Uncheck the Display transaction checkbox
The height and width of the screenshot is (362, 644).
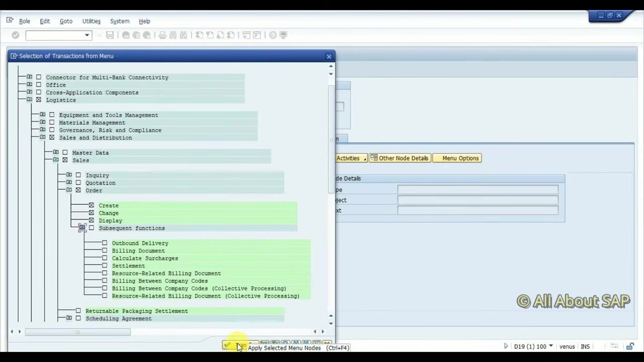91,221
